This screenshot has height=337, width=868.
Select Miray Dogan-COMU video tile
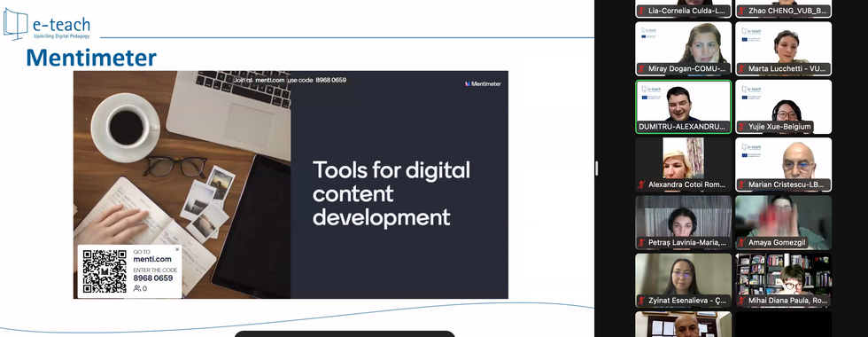[684, 49]
